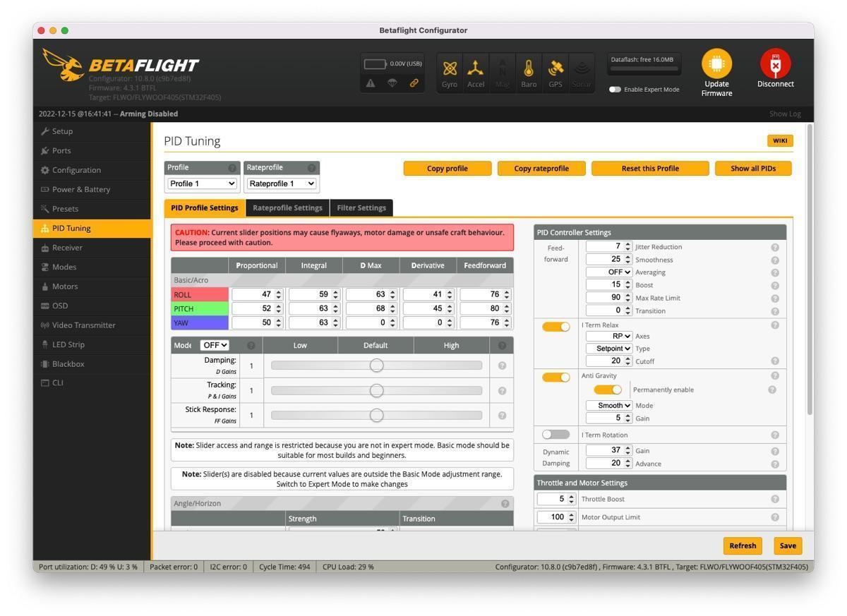The width and height of the screenshot is (847, 616).
Task: Click Show all PIDs button
Action: (753, 169)
